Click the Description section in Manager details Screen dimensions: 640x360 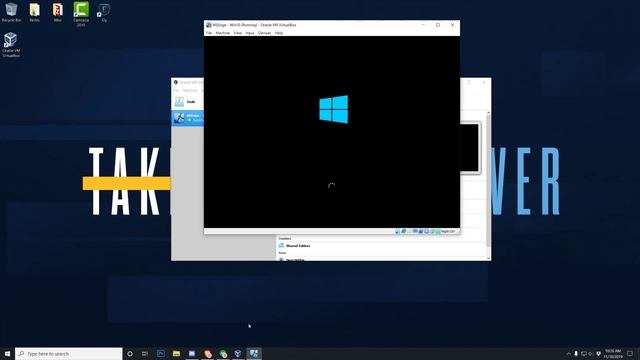coord(295,259)
